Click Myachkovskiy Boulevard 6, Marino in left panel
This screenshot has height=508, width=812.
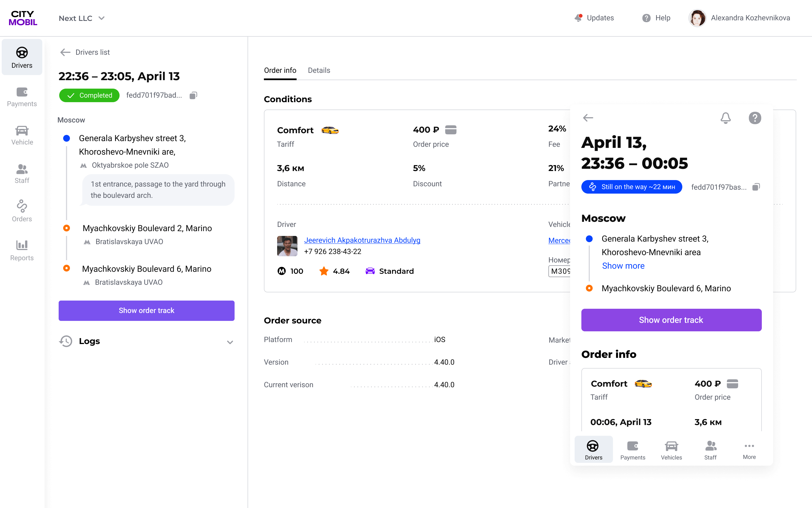tap(147, 269)
